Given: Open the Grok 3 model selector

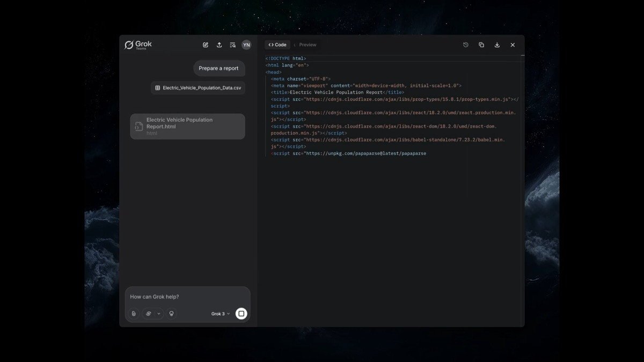Looking at the screenshot, I should click(221, 314).
